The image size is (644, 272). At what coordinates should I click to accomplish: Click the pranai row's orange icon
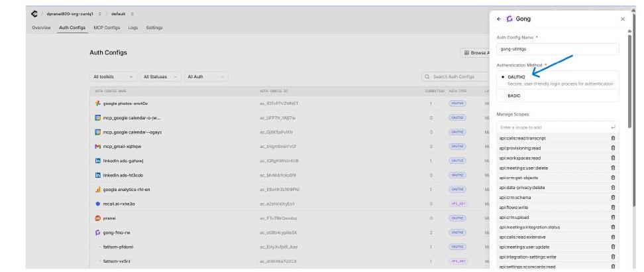98,218
